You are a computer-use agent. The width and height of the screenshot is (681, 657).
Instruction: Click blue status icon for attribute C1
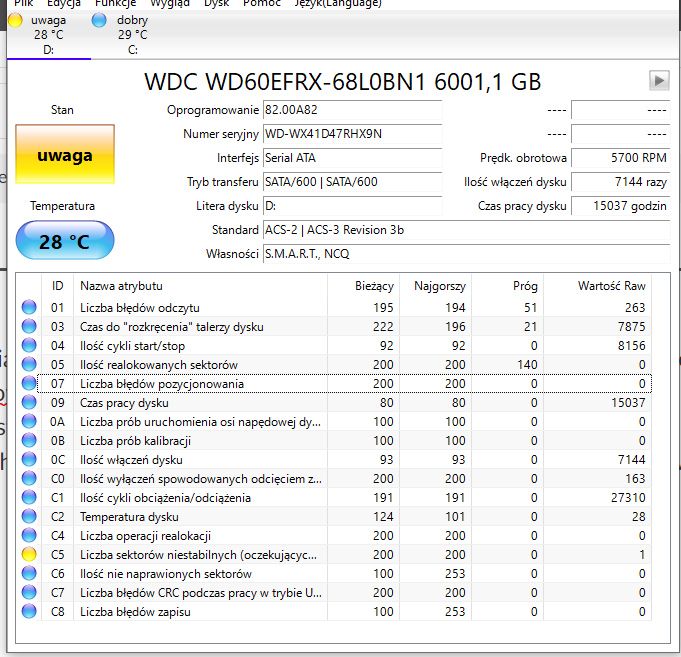[29, 498]
